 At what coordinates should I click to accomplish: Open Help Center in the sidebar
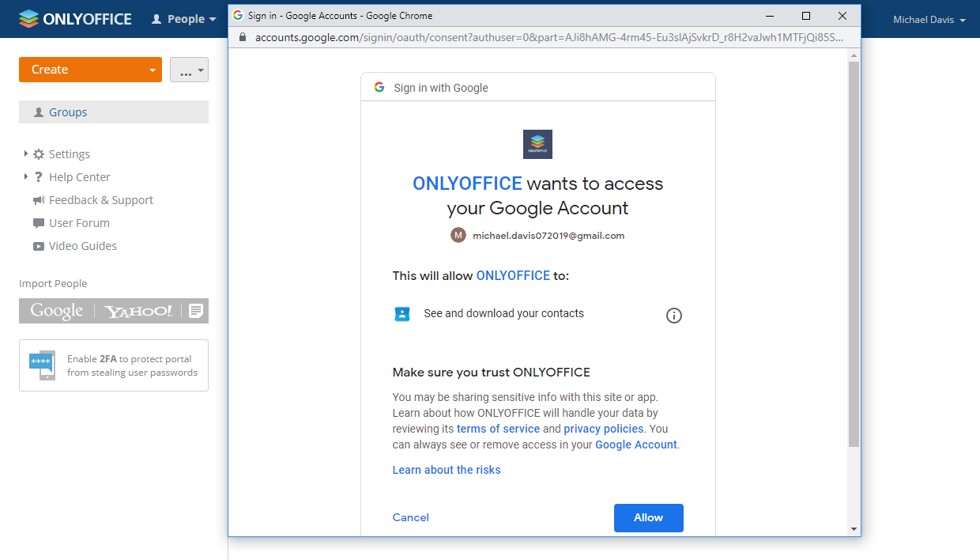79,177
